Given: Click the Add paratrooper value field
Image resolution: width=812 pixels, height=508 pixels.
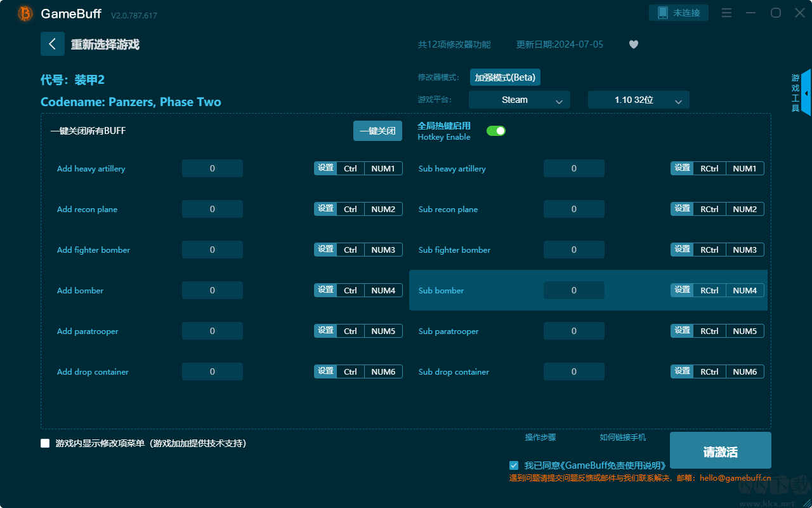Looking at the screenshot, I should 213,331.
